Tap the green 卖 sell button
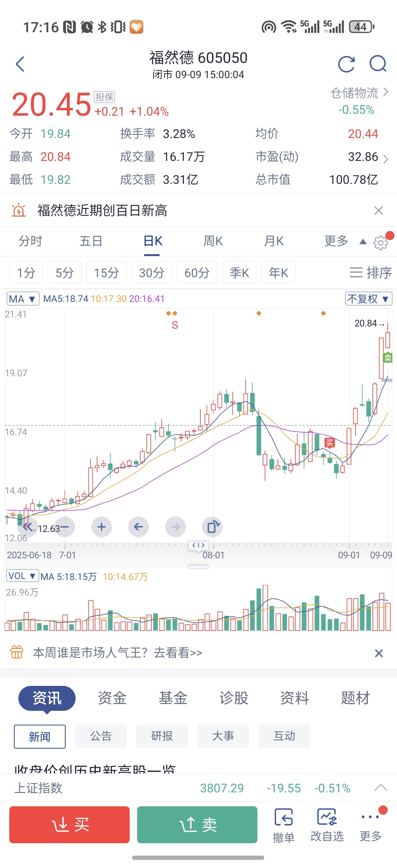 click(x=197, y=825)
